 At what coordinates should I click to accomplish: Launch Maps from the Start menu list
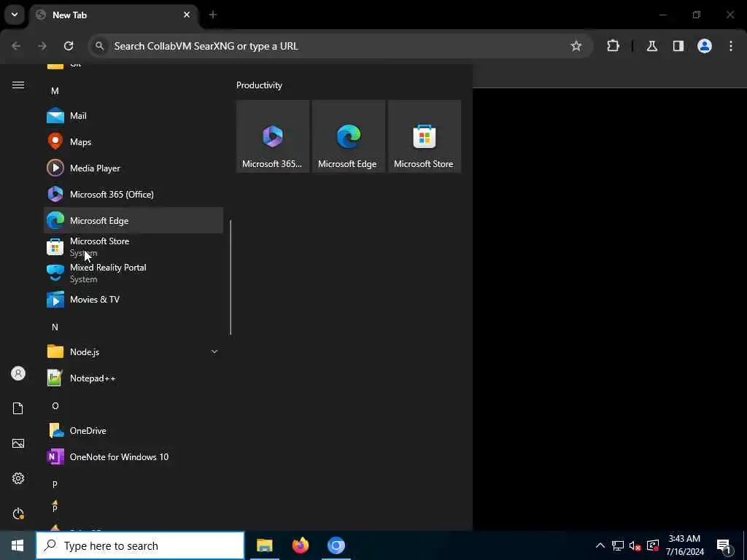click(133, 142)
